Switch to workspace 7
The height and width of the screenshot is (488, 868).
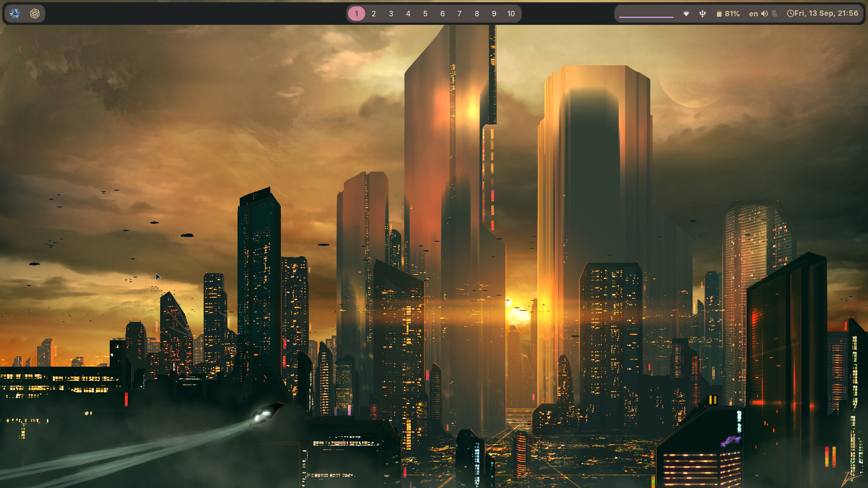(460, 14)
